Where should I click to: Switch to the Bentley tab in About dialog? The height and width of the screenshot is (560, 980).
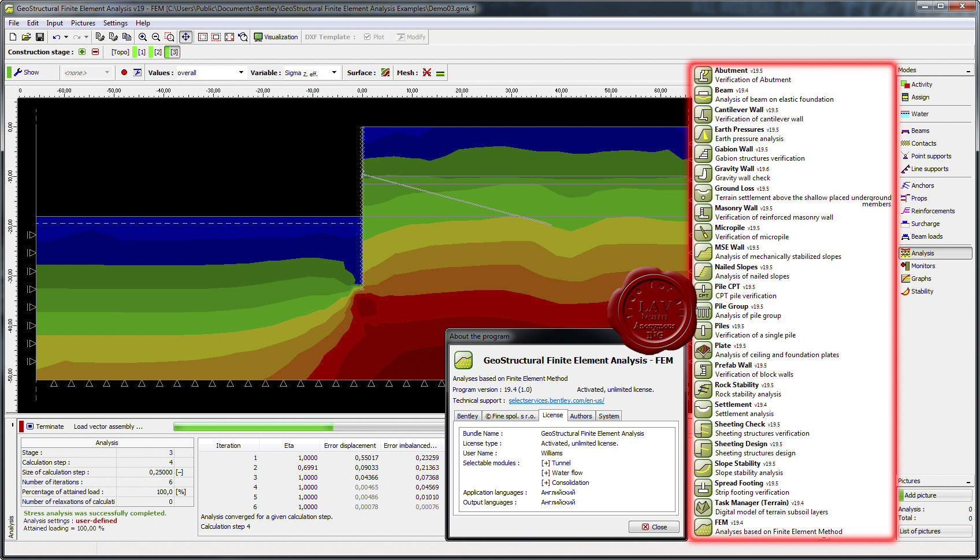pos(467,416)
